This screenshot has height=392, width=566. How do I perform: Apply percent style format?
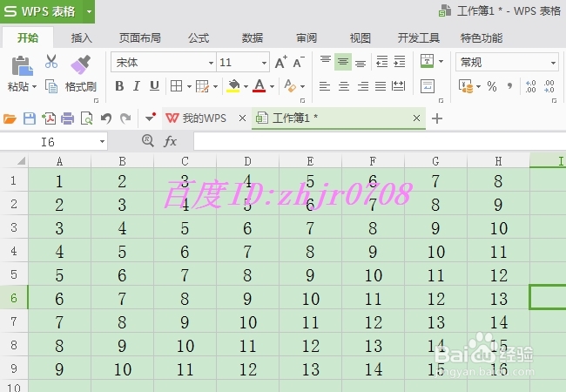coord(492,86)
